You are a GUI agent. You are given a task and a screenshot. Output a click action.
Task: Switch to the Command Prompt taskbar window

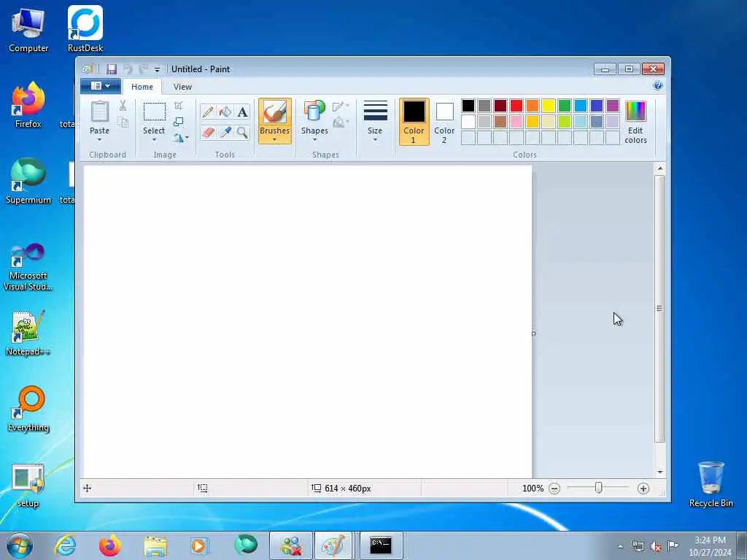pyautogui.click(x=381, y=545)
